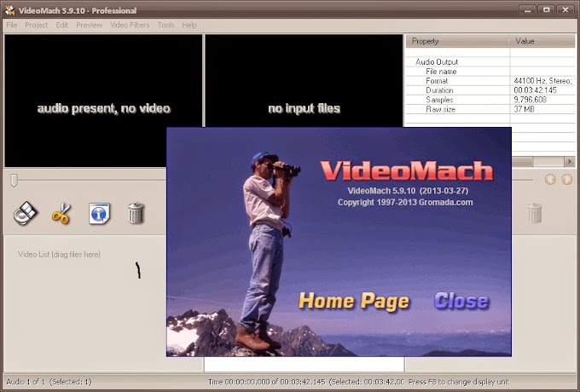Click the Video List drag files area

pos(84,303)
